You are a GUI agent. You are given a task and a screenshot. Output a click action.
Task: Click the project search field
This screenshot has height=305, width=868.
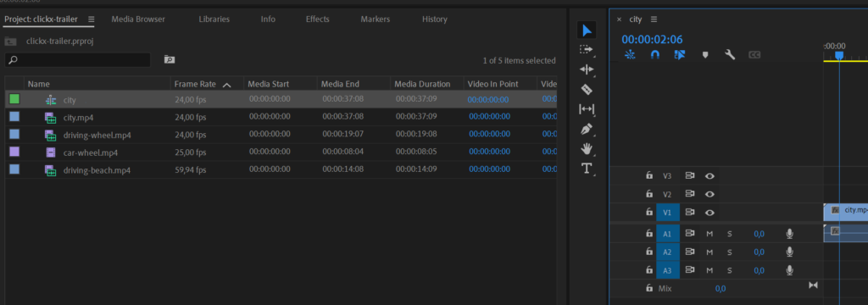[77, 60]
